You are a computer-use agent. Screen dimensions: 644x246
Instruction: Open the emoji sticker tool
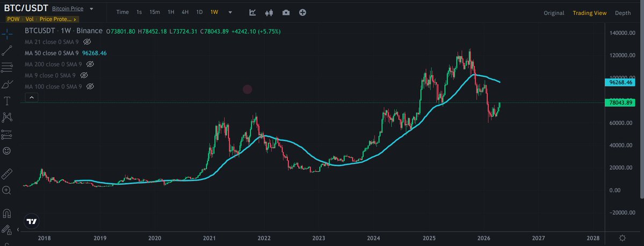pos(7,151)
